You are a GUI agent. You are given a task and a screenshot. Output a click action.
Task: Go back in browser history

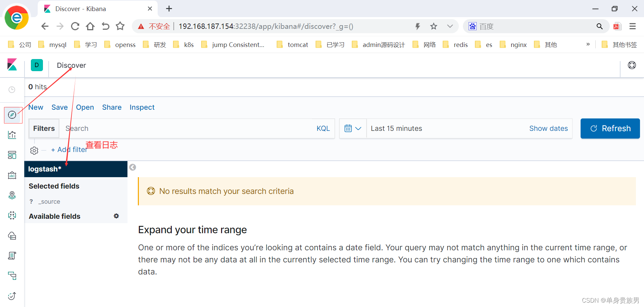[x=45, y=26]
